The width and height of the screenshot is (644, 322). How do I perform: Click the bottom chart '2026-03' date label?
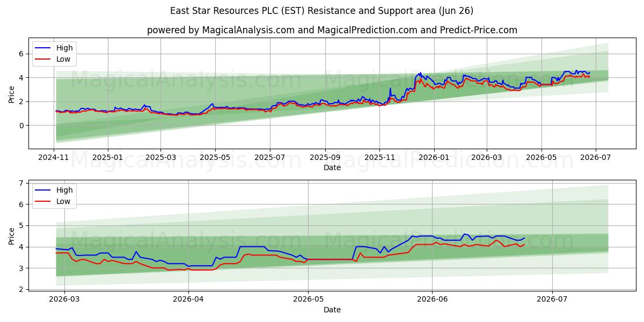64,299
